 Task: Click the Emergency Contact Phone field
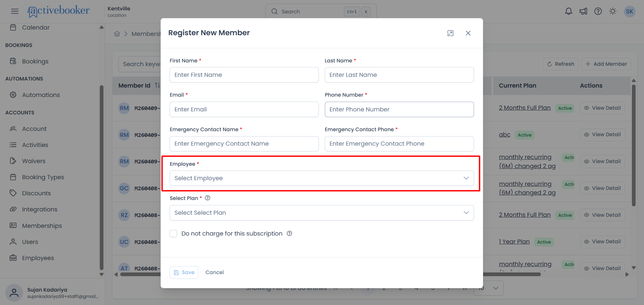399,144
